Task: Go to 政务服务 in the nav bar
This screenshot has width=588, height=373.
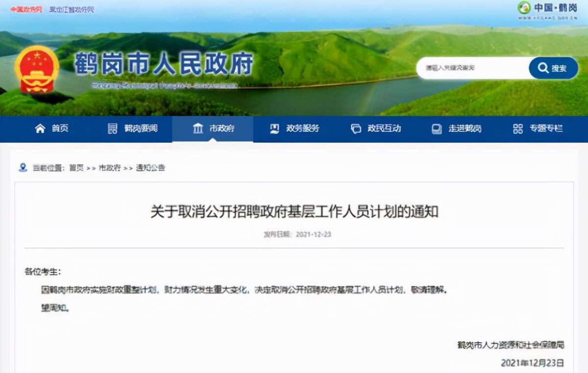Action: click(294, 129)
